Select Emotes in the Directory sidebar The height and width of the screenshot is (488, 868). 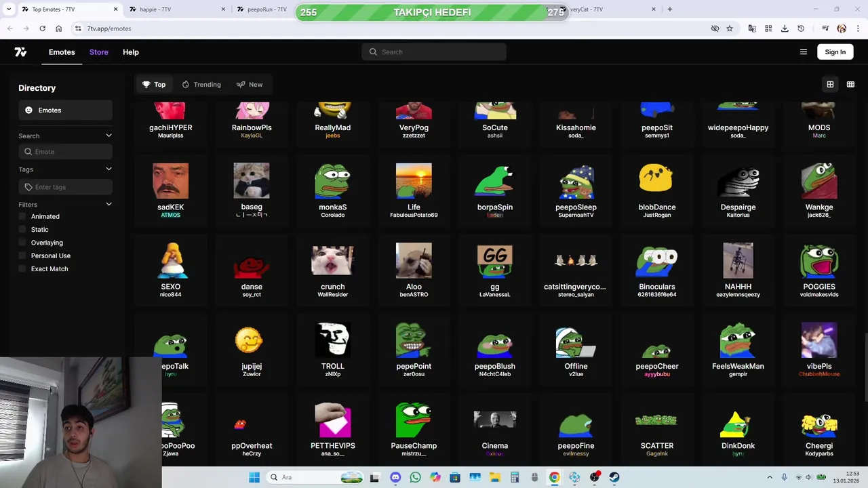tap(65, 110)
